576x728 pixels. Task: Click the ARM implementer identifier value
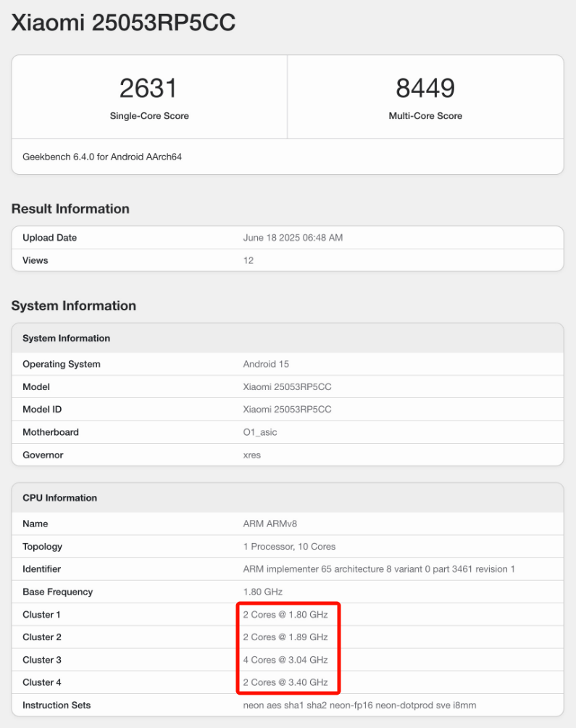click(x=379, y=569)
